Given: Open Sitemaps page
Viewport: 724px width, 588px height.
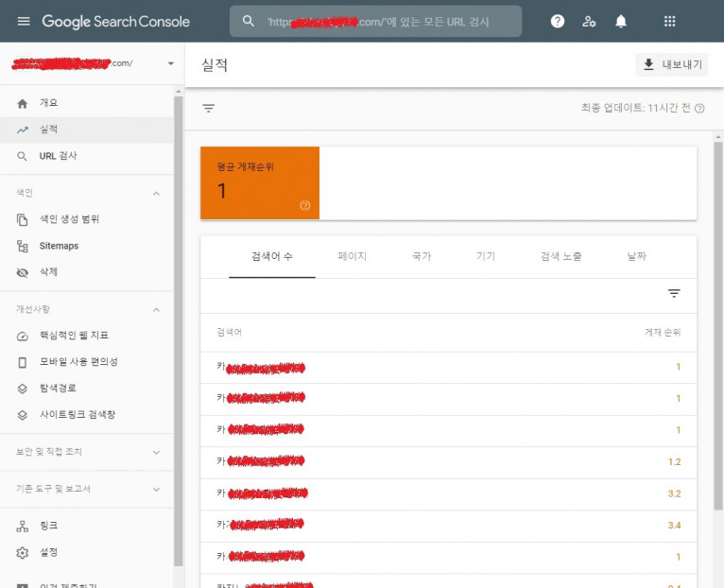Looking at the screenshot, I should click(x=87, y=246).
